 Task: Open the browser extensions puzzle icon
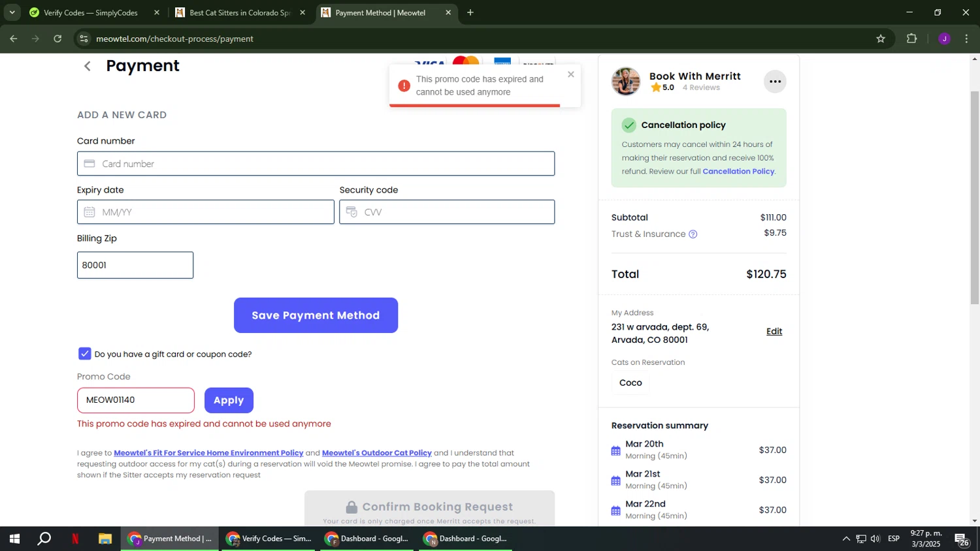point(912,39)
